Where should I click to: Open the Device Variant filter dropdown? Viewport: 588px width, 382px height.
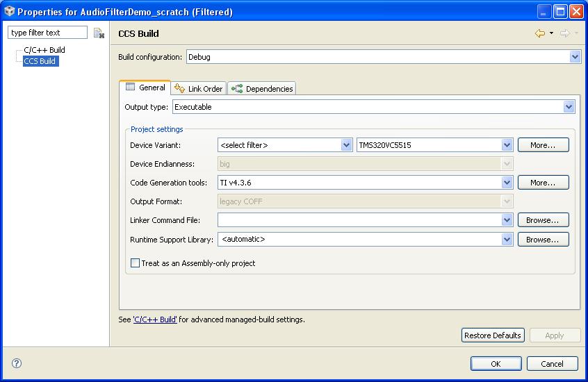[347, 145]
